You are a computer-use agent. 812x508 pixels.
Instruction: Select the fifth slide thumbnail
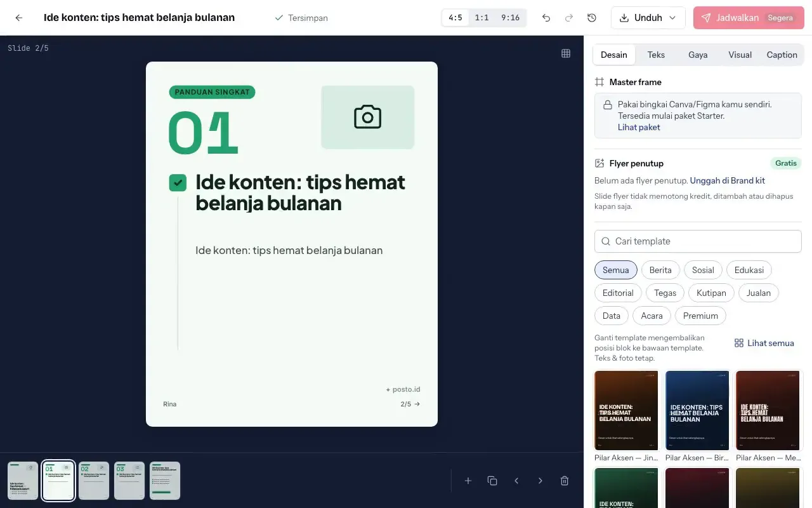pos(165,481)
